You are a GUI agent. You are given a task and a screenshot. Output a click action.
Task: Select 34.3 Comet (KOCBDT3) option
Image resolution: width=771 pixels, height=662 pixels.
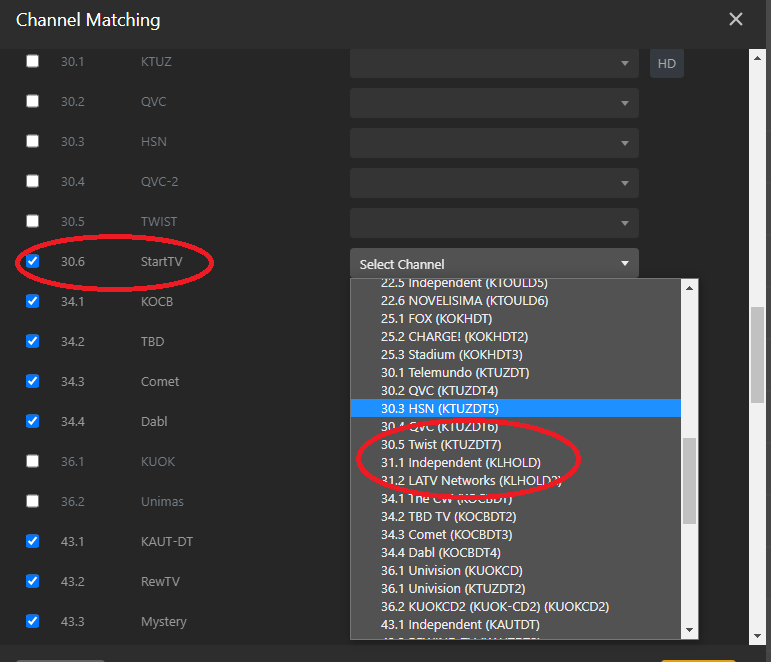[515, 535]
